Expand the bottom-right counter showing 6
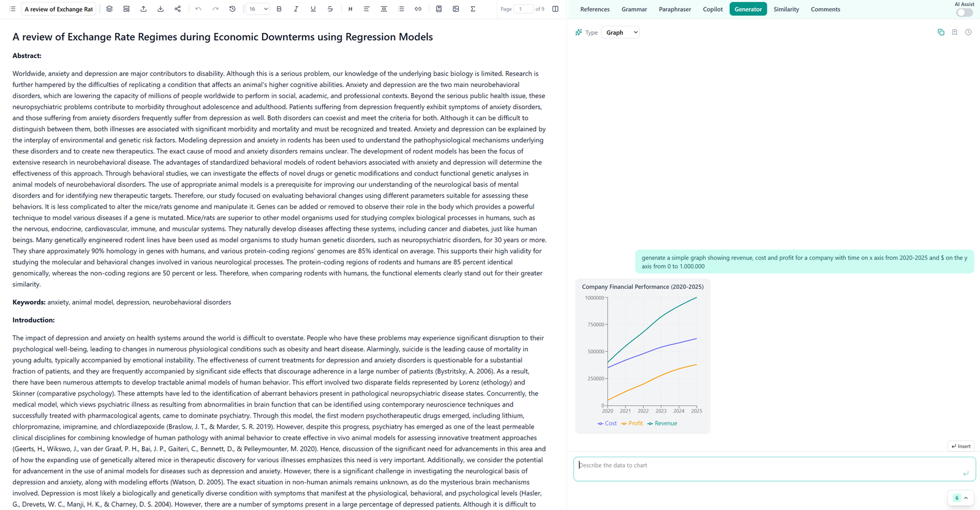This screenshot has height=510, width=980. (960, 498)
